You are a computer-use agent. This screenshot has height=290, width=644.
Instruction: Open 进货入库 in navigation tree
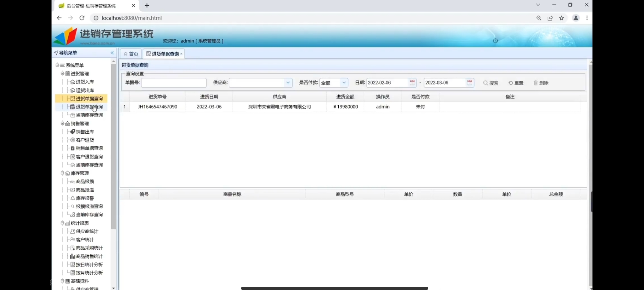[85, 82]
